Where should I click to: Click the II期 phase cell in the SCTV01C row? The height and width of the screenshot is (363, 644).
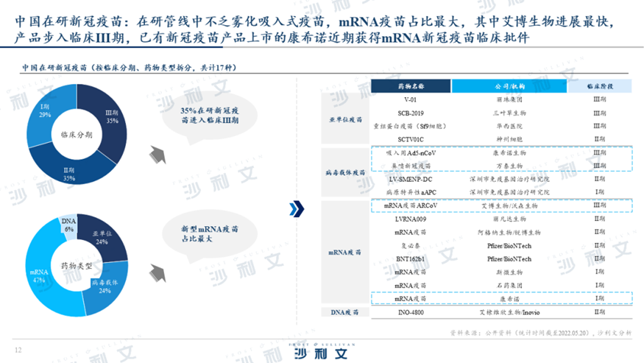point(600,139)
